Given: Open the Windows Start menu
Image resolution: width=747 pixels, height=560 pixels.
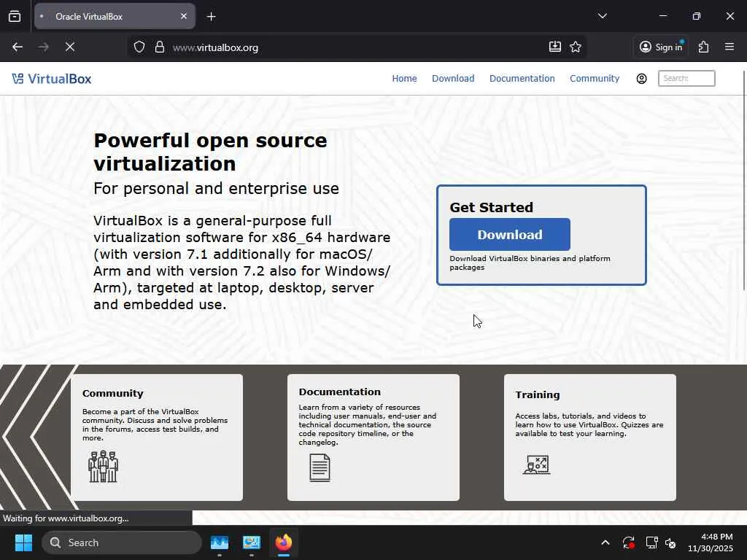Looking at the screenshot, I should coord(23,542).
